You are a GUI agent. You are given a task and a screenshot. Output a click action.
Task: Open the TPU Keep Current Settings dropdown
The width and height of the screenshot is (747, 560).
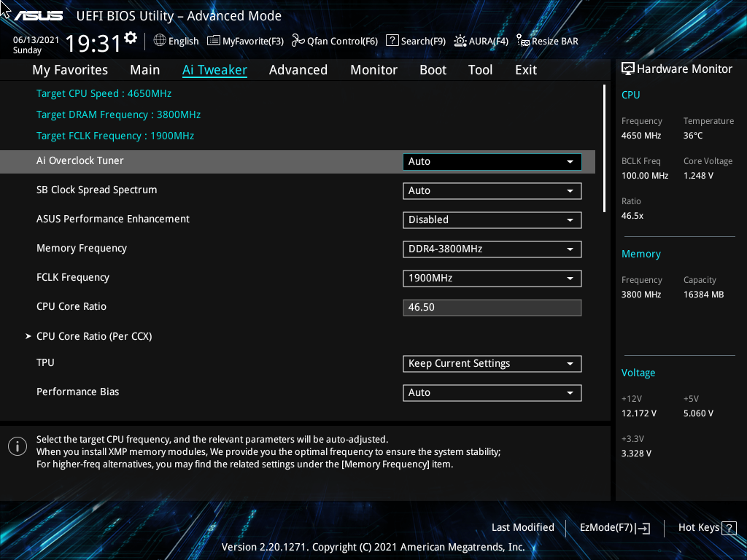tap(492, 364)
